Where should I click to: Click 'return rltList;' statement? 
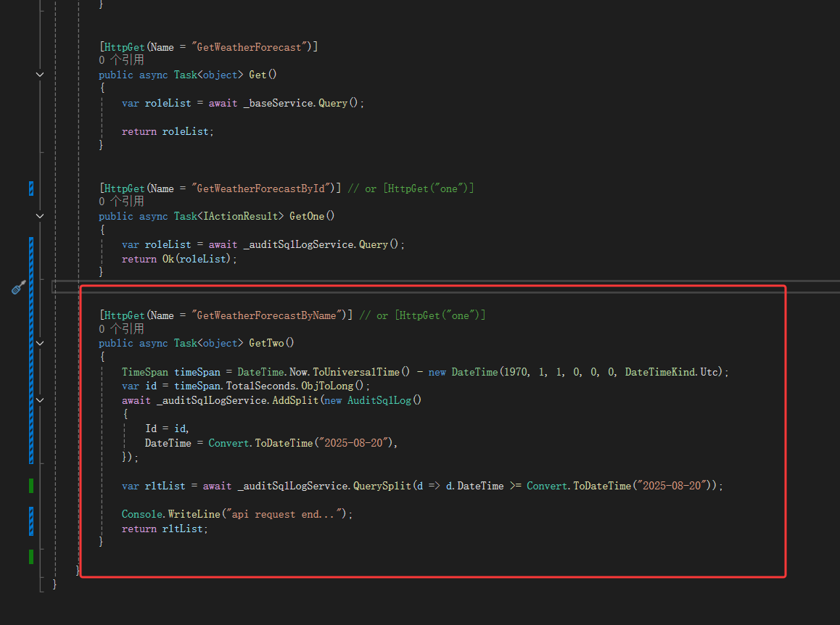point(165,529)
